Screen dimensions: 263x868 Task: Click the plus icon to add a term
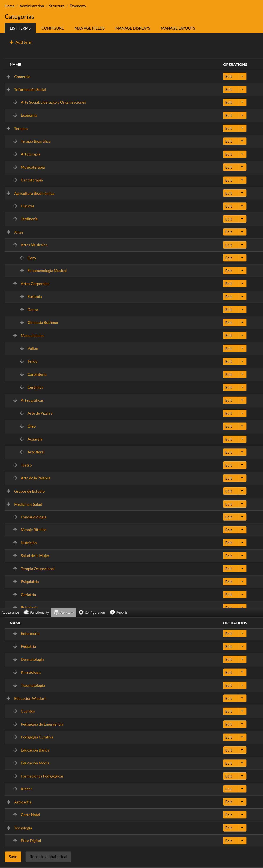[11, 42]
